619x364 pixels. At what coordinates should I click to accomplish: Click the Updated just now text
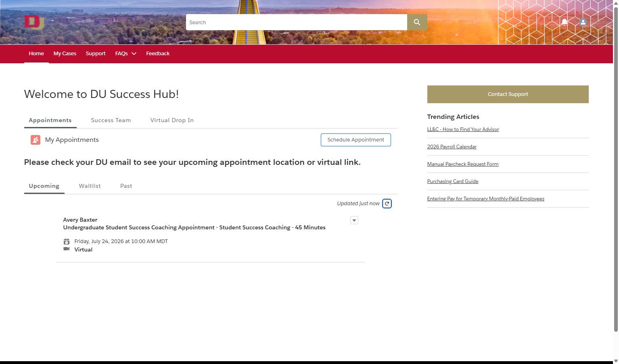point(358,204)
